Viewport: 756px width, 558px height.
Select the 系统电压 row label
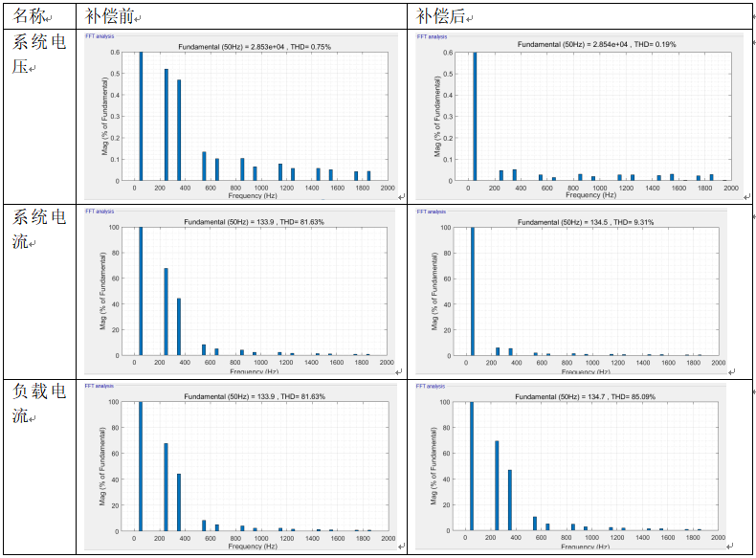coord(38,53)
